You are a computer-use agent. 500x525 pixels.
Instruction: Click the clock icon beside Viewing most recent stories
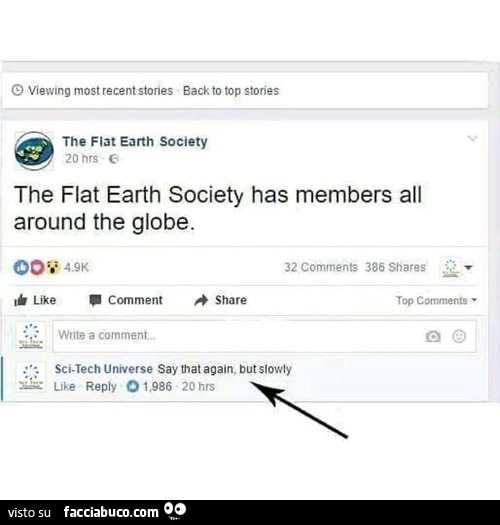click(x=17, y=90)
